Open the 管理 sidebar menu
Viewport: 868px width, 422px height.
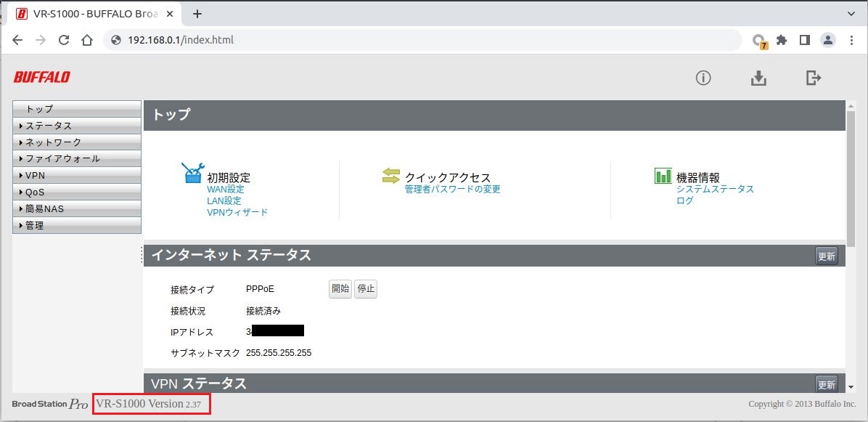click(77, 225)
